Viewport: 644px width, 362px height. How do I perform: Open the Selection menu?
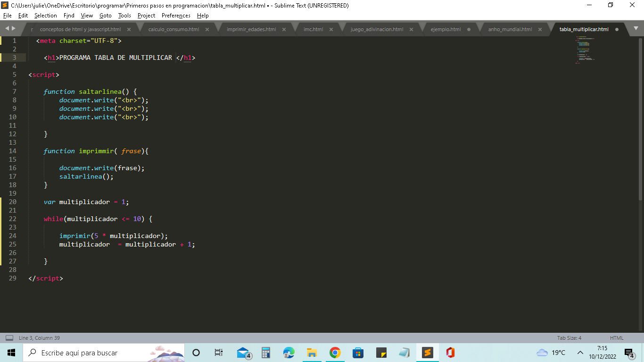(46, 16)
